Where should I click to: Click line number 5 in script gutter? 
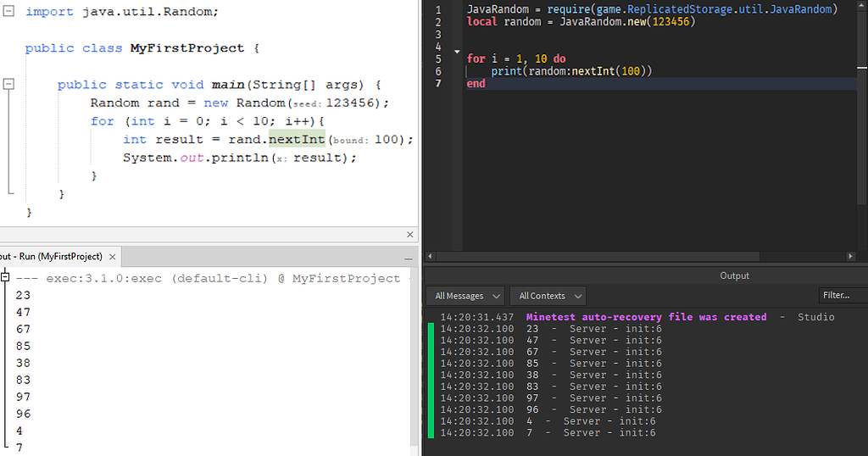tap(437, 58)
